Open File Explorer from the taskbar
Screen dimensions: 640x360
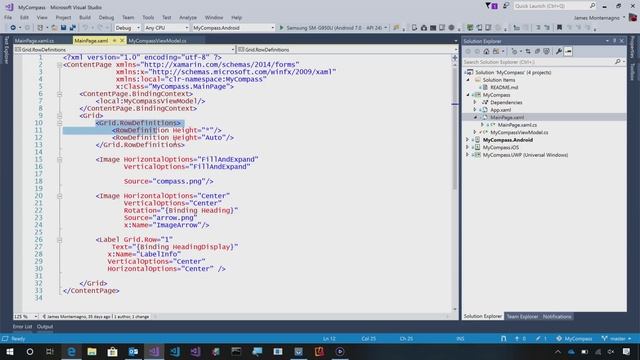[x=92, y=351]
